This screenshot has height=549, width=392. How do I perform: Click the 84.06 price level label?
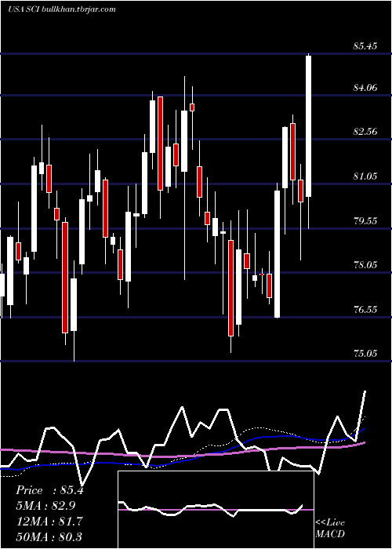365,87
